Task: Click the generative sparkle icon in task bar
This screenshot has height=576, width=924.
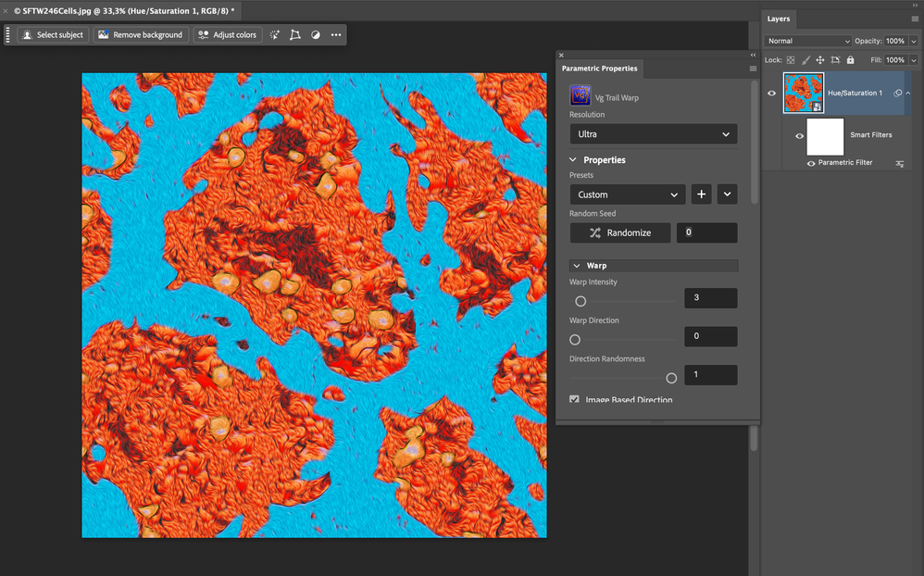Action: pyautogui.click(x=275, y=35)
